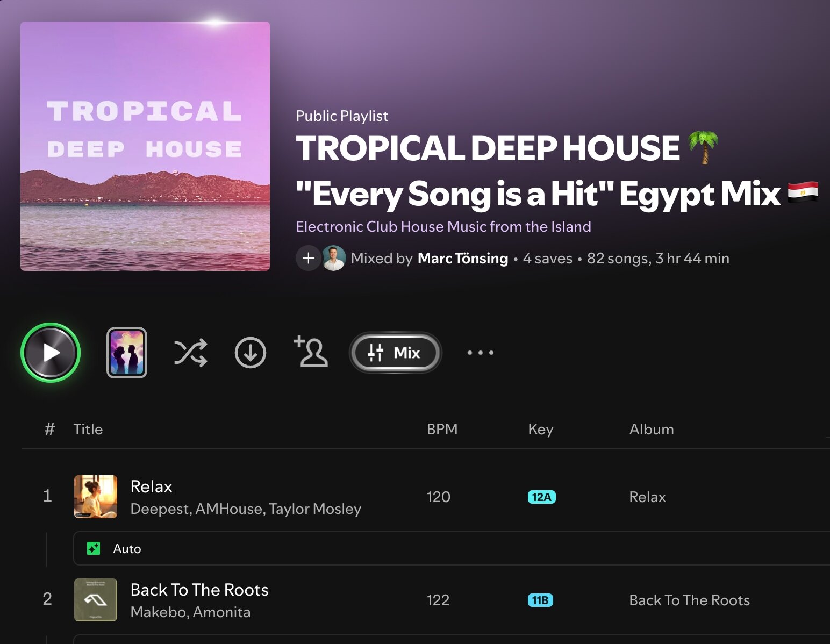Image resolution: width=830 pixels, height=644 pixels.
Task: Save the playlist with the plus icon
Action: point(308,258)
